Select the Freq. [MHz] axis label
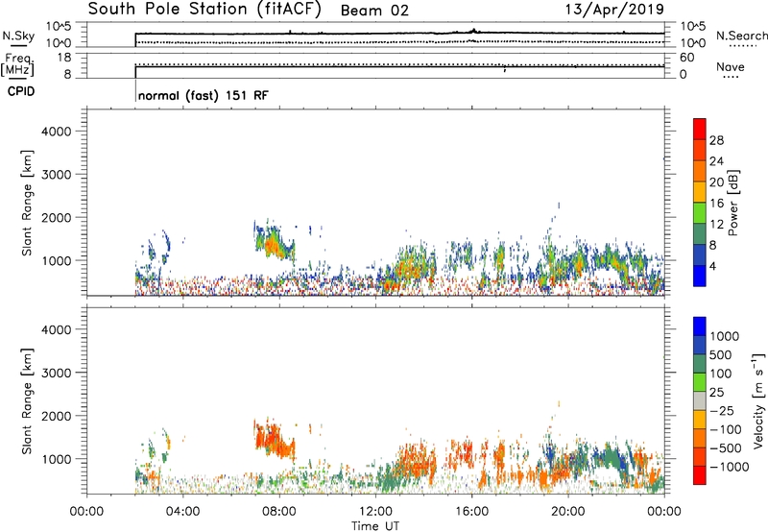 coord(17,65)
